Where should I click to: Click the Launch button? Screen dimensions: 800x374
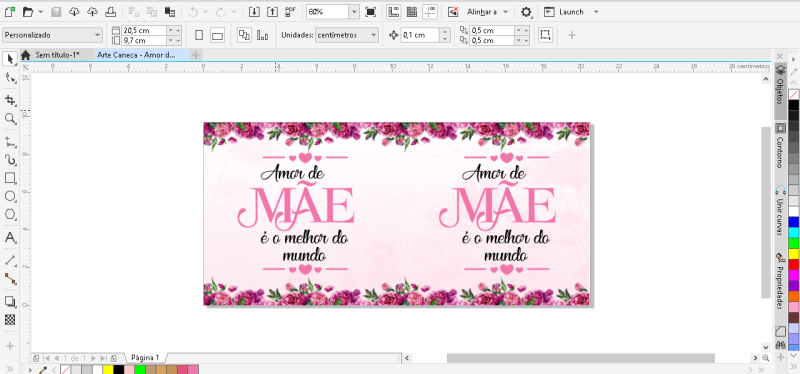click(564, 12)
